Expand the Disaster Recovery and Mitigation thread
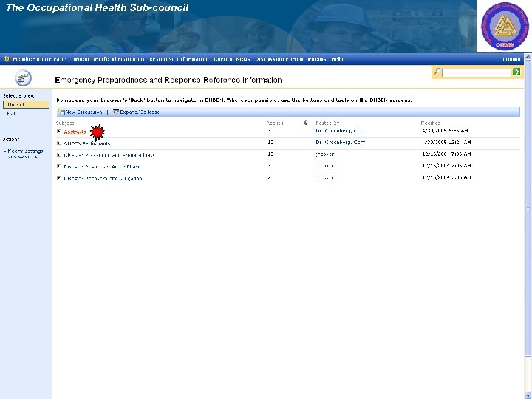The width and height of the screenshot is (532, 399). [x=58, y=178]
